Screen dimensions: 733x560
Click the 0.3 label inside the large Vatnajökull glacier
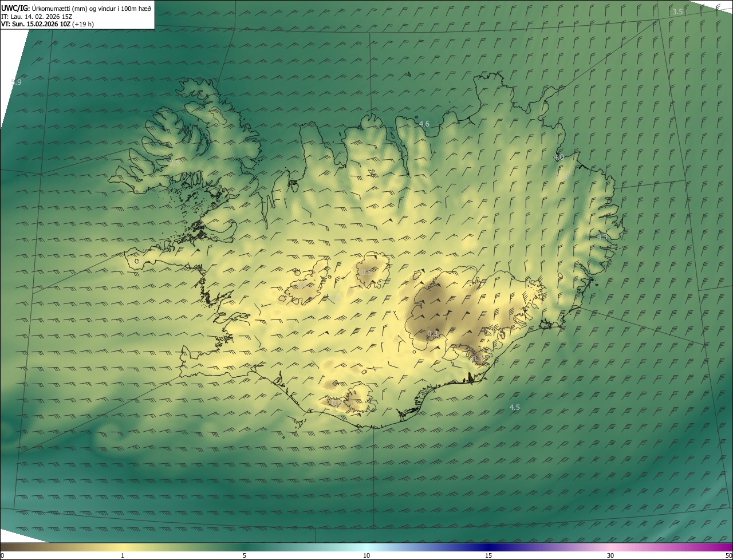432,334
